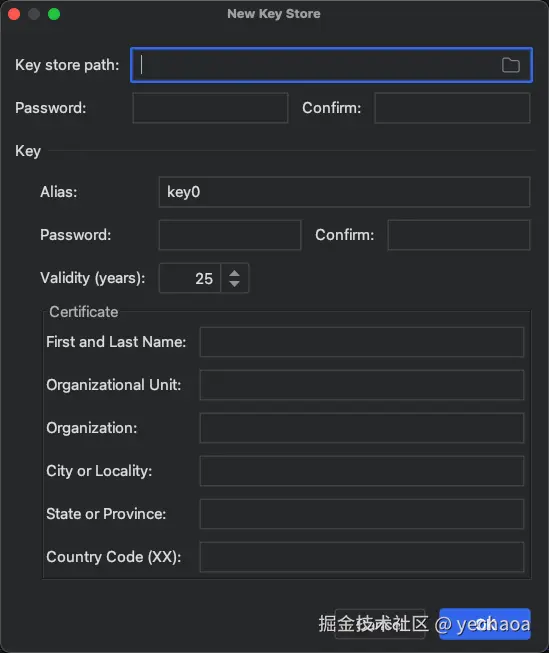This screenshot has height=653, width=549.
Task: Dismiss the dialog with the Cancel button
Action: (x=380, y=624)
